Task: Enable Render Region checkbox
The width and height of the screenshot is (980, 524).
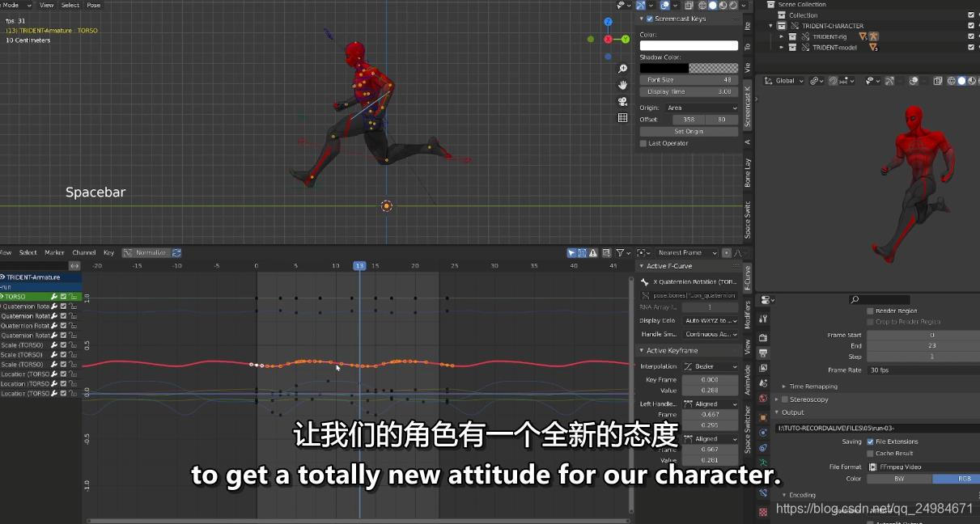Action: click(x=870, y=311)
